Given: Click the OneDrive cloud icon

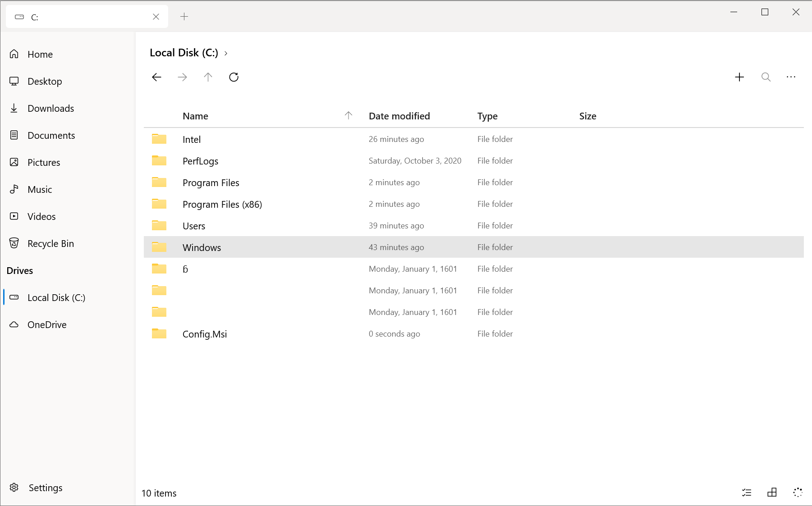Looking at the screenshot, I should point(14,324).
